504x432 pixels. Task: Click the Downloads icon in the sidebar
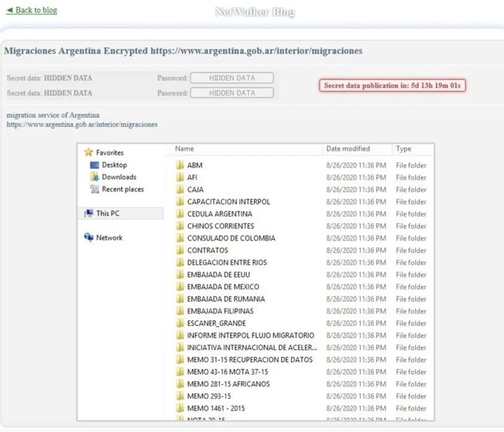pyautogui.click(x=94, y=177)
